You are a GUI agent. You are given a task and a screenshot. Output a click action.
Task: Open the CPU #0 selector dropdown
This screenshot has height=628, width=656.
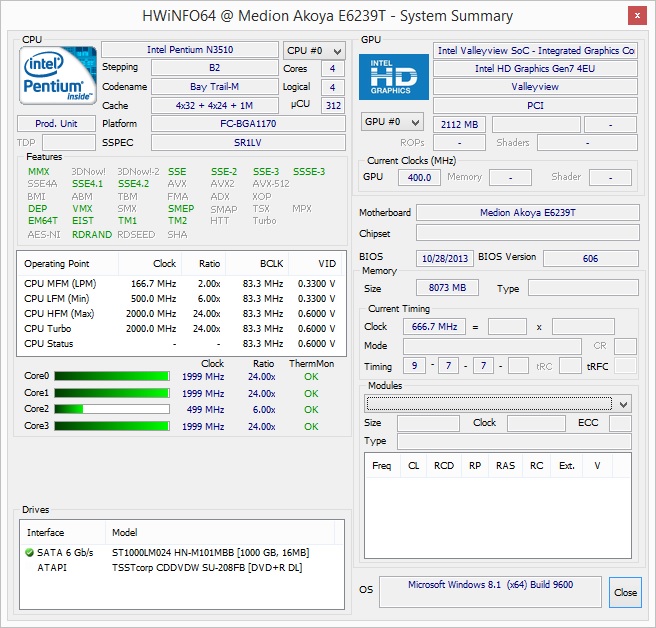coord(314,51)
